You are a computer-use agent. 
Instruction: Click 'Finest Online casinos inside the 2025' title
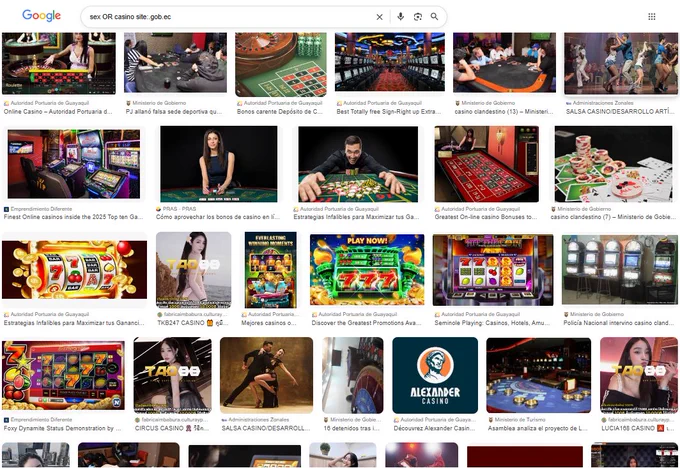73,217
